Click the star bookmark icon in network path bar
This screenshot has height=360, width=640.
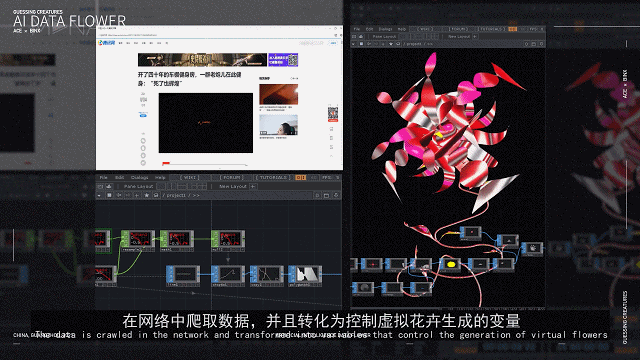pos(147,196)
